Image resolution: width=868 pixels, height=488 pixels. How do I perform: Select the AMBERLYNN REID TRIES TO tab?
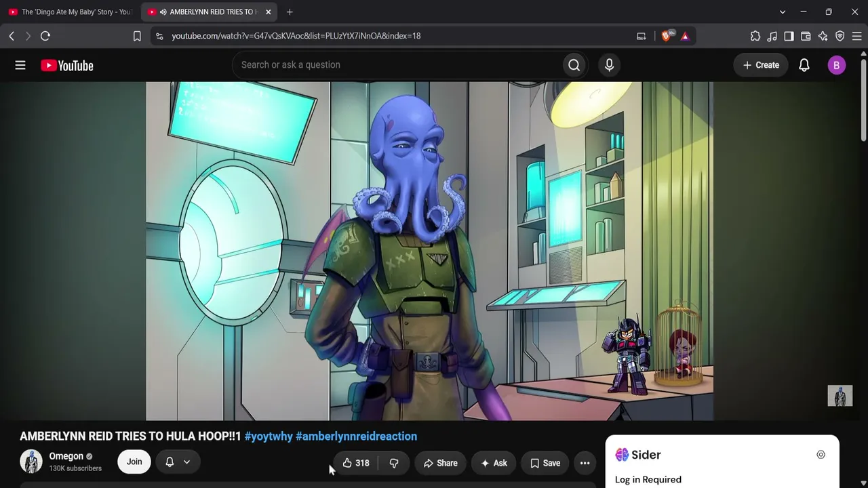(210, 12)
